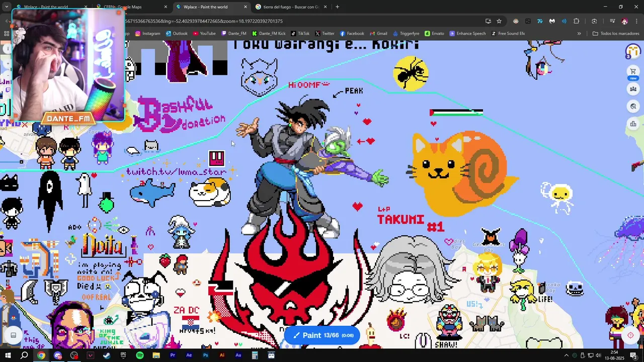The height and width of the screenshot is (362, 644).
Task: Open the Wplace explore search globe
Action: 633,107
